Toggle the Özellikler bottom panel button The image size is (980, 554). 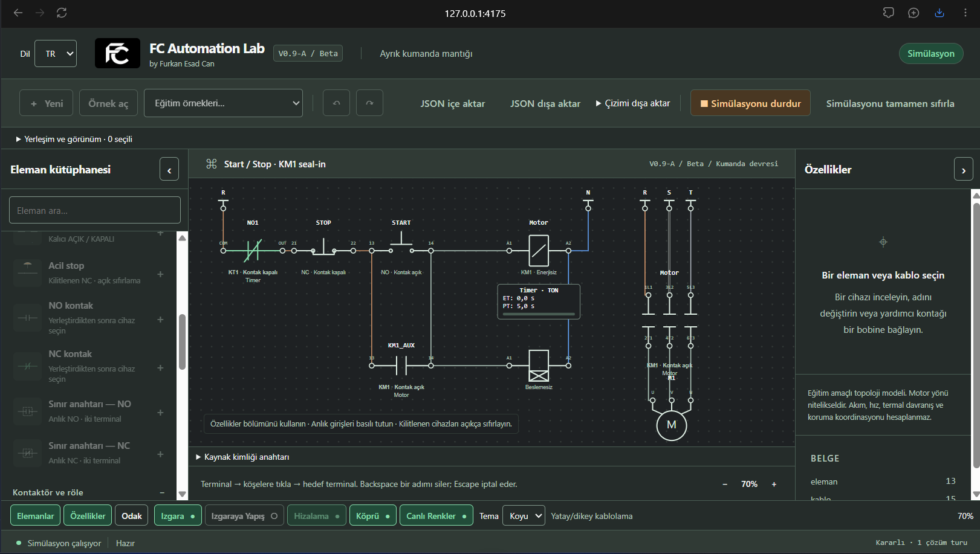pyautogui.click(x=88, y=516)
